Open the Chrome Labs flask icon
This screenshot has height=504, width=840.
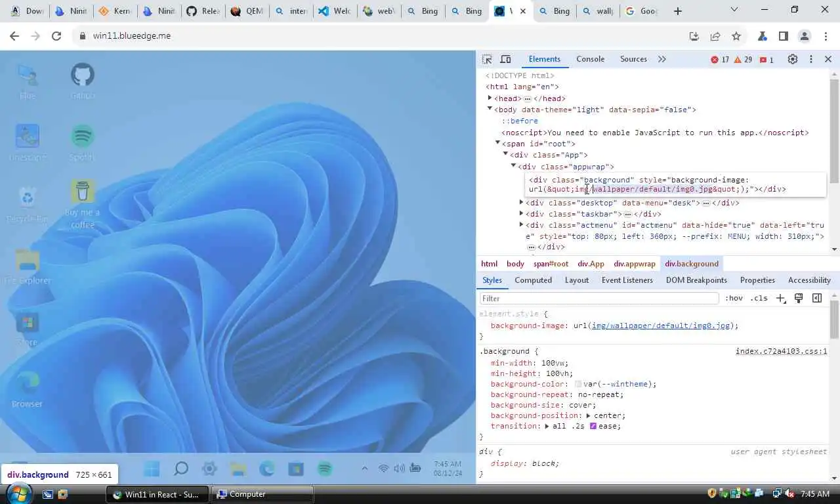click(x=762, y=36)
